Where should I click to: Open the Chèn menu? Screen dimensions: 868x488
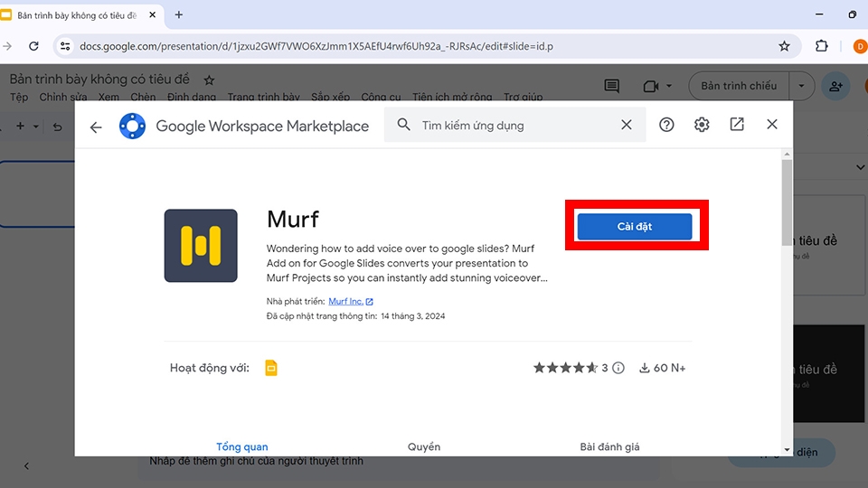click(143, 97)
